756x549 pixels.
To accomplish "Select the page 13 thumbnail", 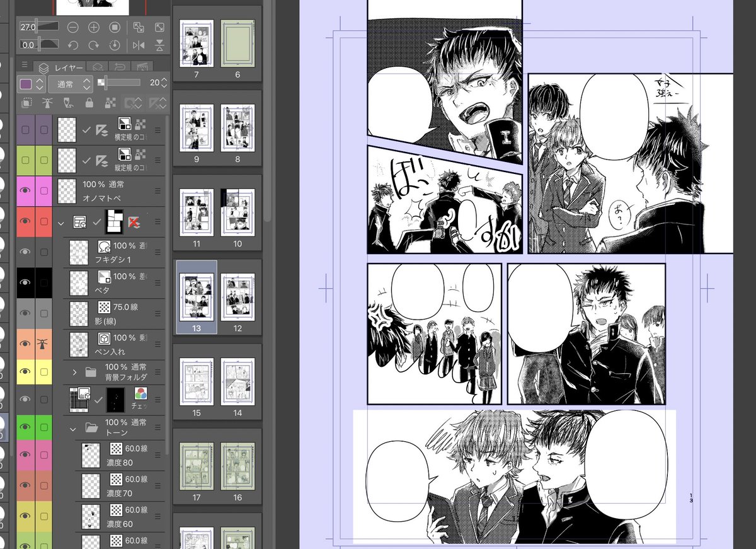I will (196, 297).
